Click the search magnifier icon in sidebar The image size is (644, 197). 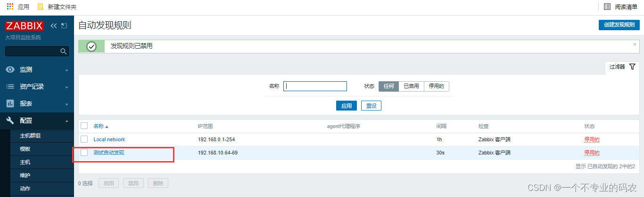coord(64,51)
